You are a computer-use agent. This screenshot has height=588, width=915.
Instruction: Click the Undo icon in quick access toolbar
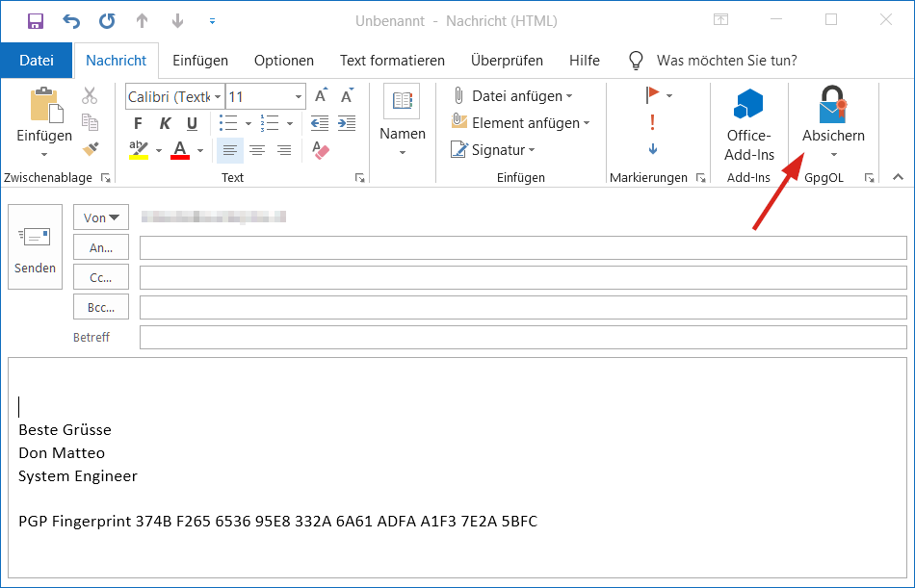point(69,20)
